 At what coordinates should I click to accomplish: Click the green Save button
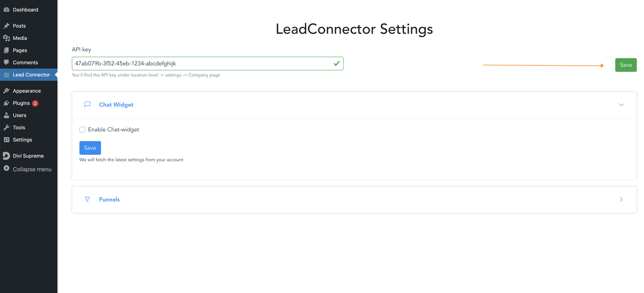(x=626, y=65)
